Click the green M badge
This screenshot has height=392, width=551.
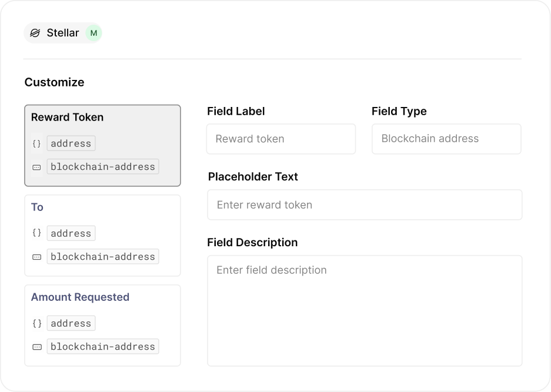click(x=93, y=33)
